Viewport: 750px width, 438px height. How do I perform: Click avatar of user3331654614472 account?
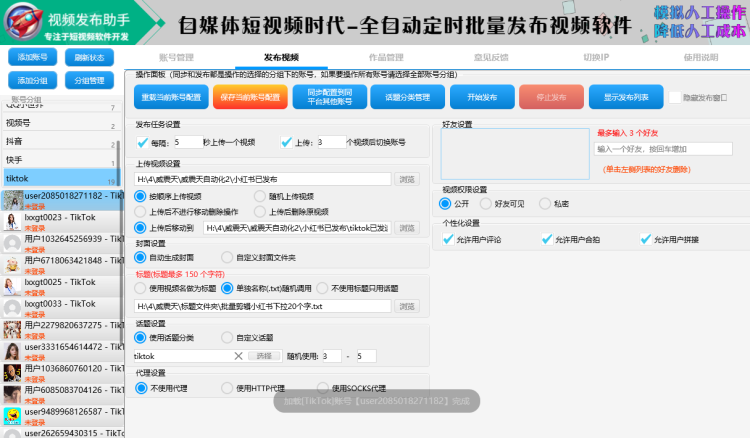coord(12,351)
